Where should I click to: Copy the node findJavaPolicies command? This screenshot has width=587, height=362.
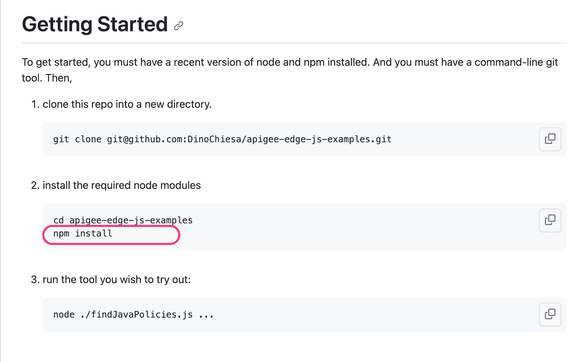tap(550, 314)
